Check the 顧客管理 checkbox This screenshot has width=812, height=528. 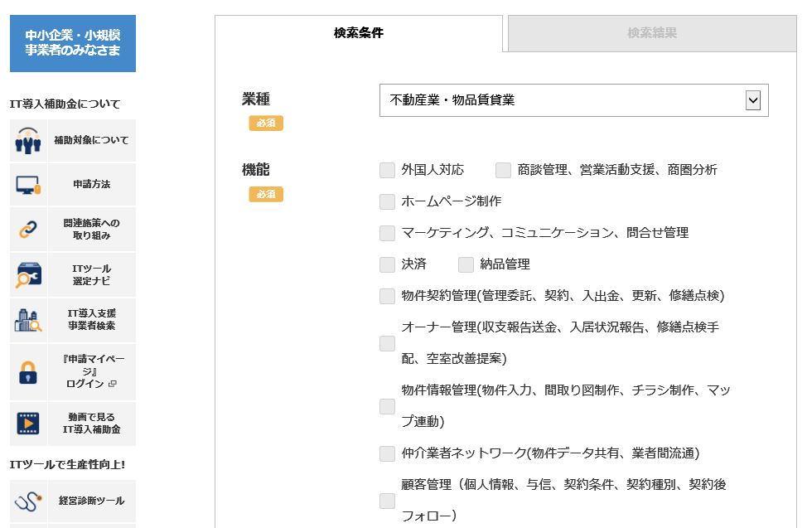coord(388,501)
